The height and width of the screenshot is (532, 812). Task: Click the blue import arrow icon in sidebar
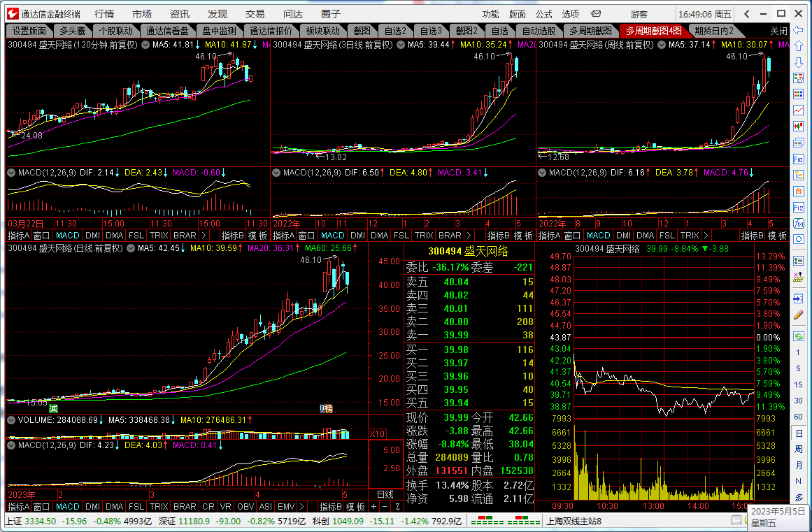(x=799, y=299)
